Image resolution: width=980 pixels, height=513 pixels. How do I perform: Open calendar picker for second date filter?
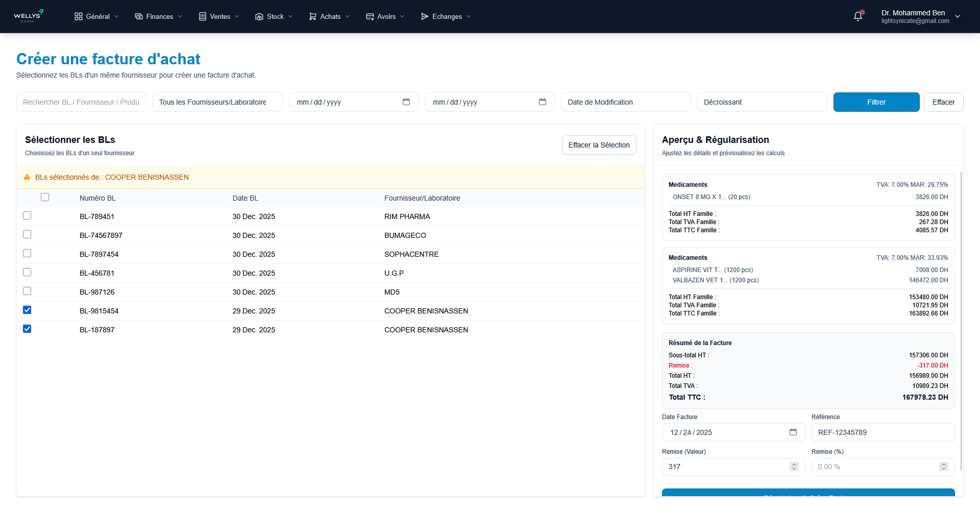coord(542,102)
